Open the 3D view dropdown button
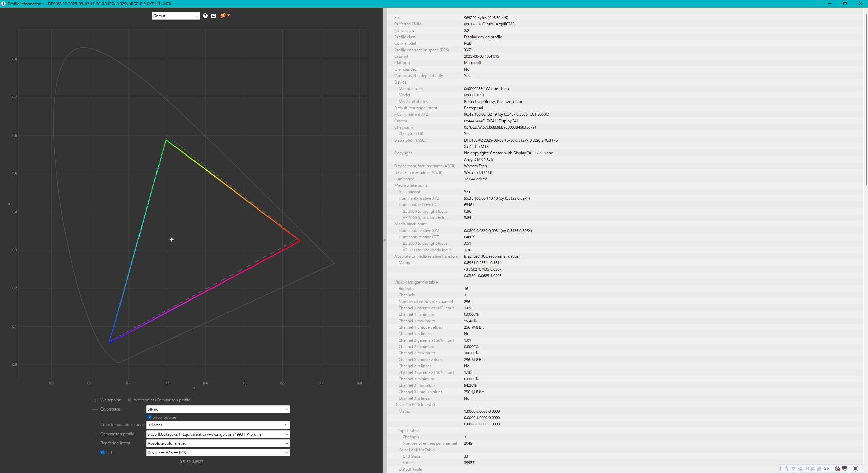This screenshot has height=473, width=868. coord(225,16)
